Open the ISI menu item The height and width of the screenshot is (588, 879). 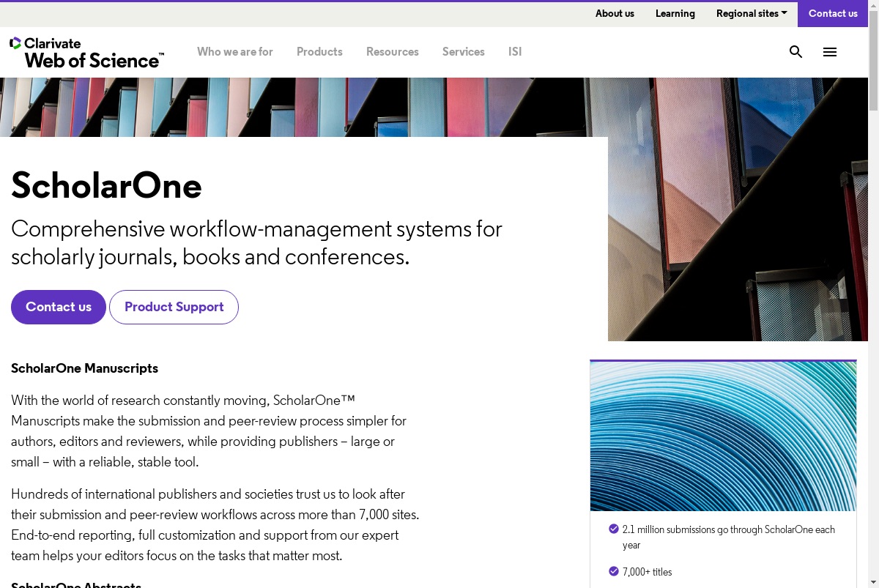tap(515, 52)
